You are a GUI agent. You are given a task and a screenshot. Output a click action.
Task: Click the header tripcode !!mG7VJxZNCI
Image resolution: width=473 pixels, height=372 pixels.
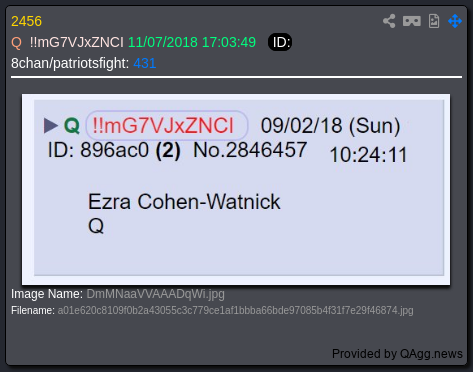point(77,42)
